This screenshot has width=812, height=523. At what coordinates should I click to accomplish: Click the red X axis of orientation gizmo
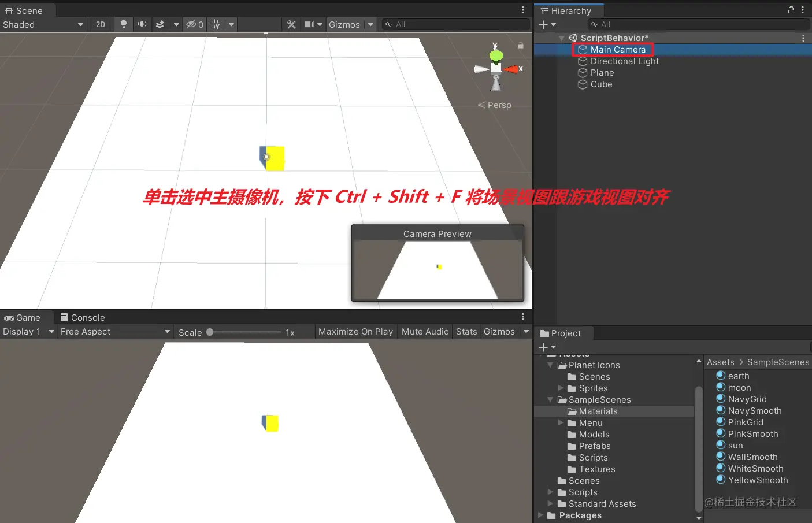(x=511, y=69)
